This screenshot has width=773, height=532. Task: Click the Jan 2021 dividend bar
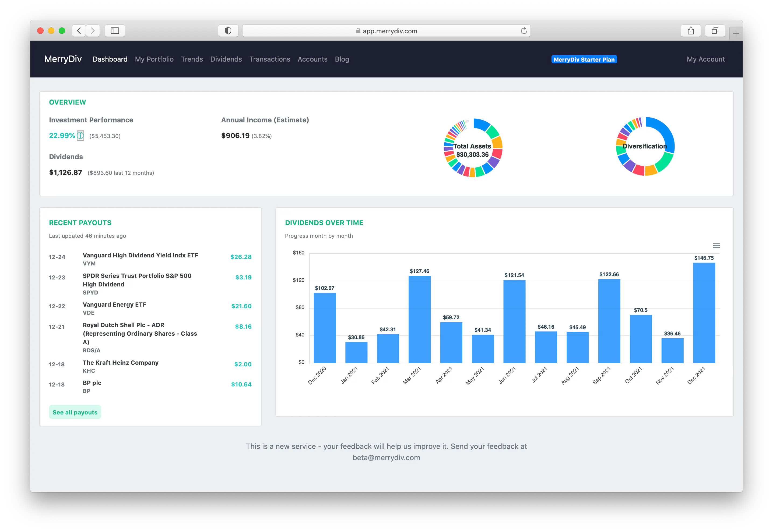[356, 352]
